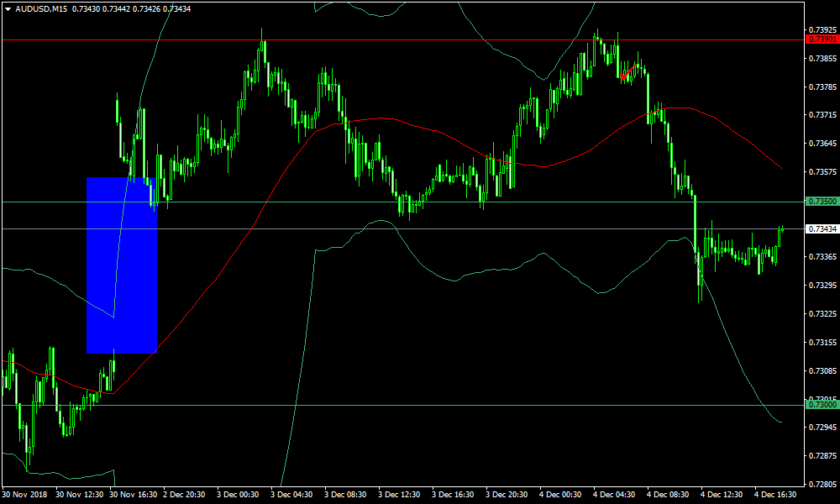Select the green horizontal line at 0.73500
Image resolution: width=840 pixels, height=504 pixels.
pyautogui.click(x=402, y=202)
